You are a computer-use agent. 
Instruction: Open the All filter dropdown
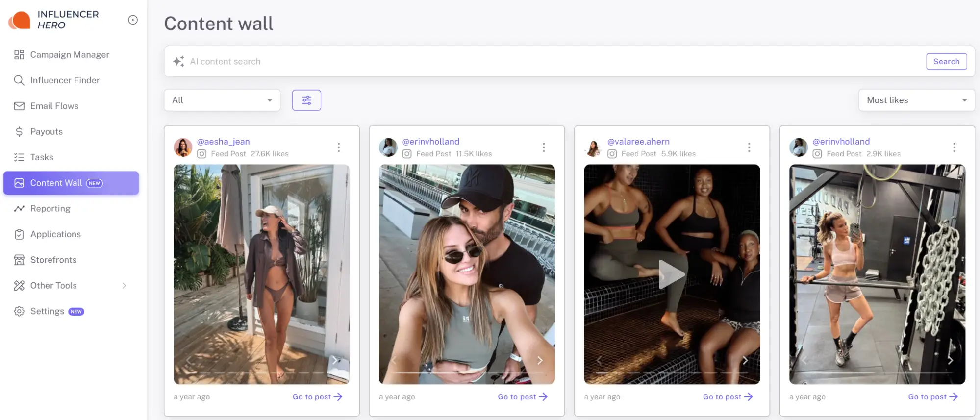[x=222, y=100]
